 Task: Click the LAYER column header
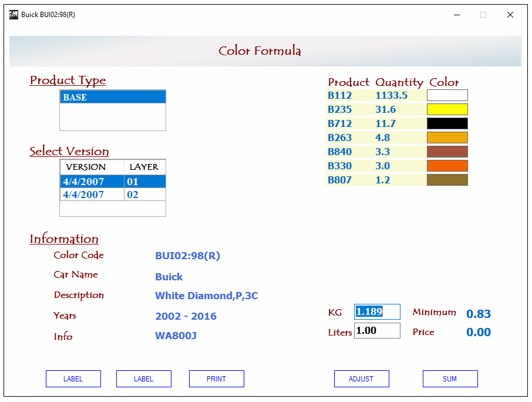click(x=144, y=167)
